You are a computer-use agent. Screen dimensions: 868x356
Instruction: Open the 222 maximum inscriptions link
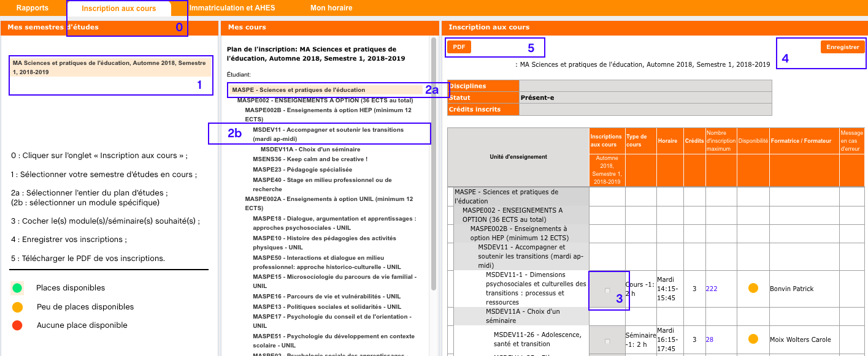pos(712,289)
